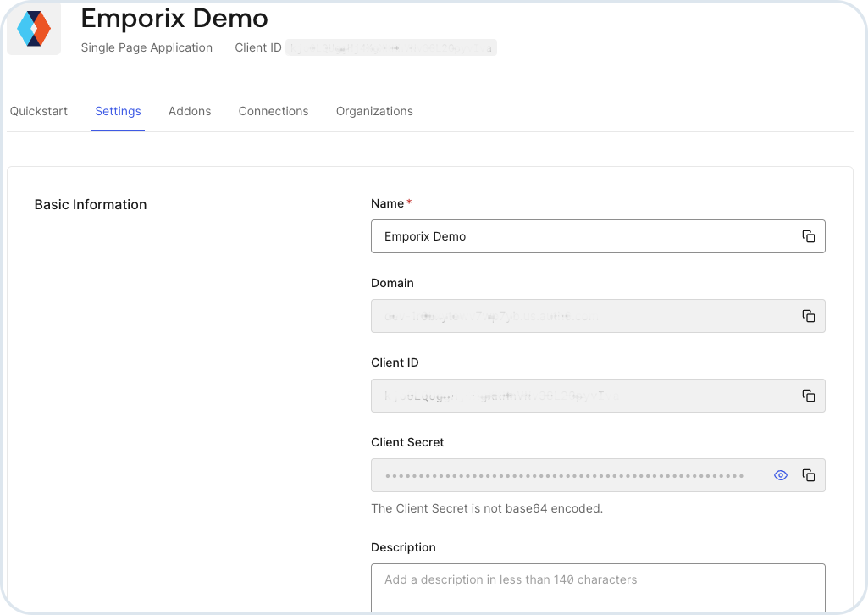This screenshot has height=615, width=868.
Task: Copy the Name field value
Action: click(x=808, y=236)
